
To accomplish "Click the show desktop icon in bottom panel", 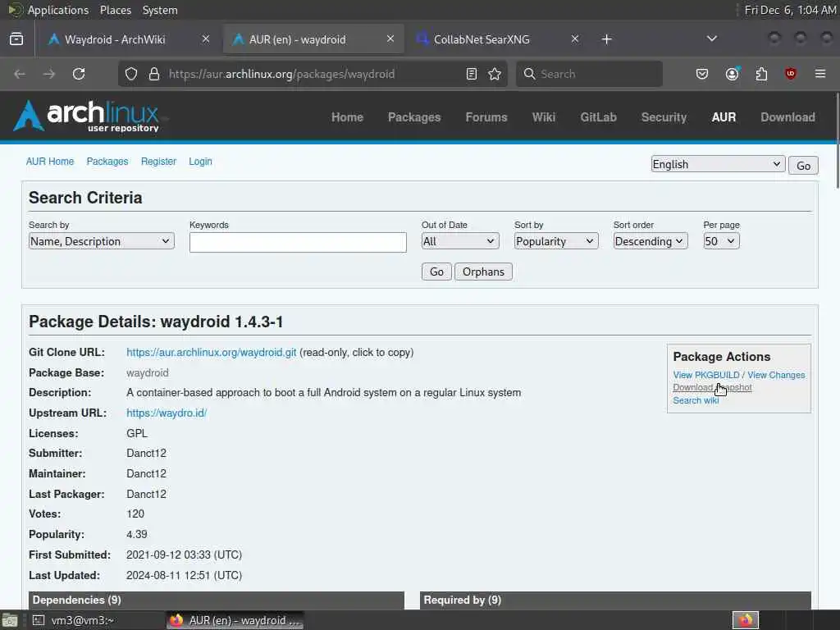I will coord(10,620).
